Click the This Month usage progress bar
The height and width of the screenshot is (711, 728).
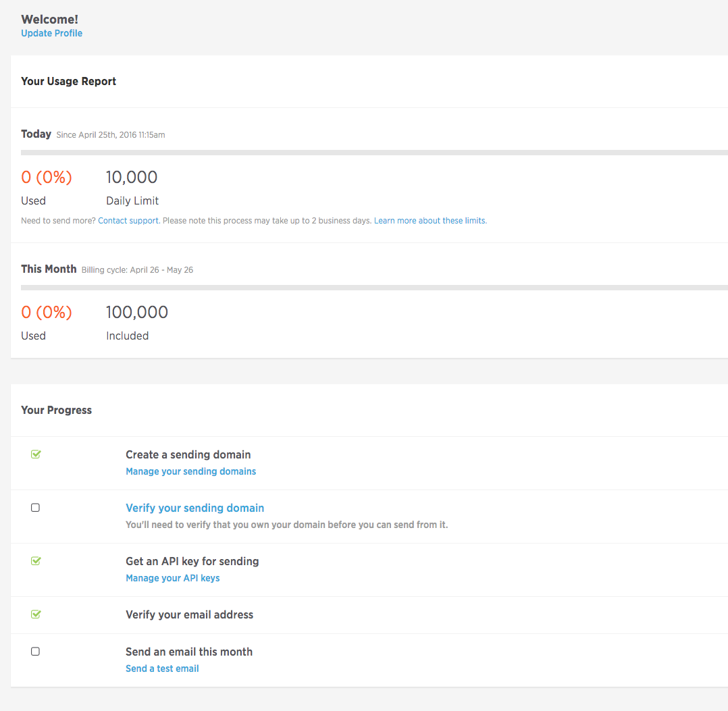(x=374, y=288)
